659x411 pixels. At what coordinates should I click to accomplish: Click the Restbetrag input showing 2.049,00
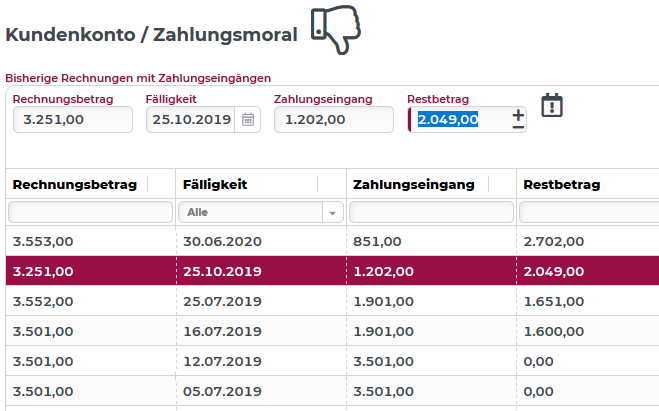click(460, 120)
